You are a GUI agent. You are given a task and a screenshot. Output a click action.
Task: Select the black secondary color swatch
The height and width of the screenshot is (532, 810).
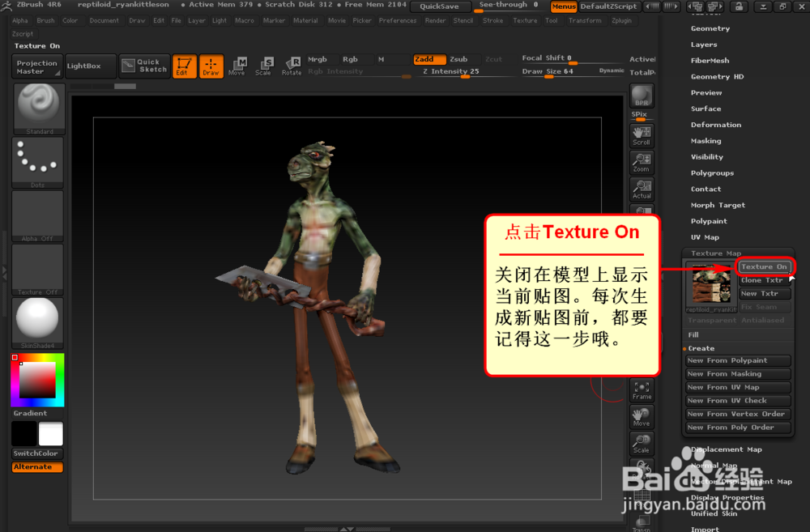click(x=24, y=434)
